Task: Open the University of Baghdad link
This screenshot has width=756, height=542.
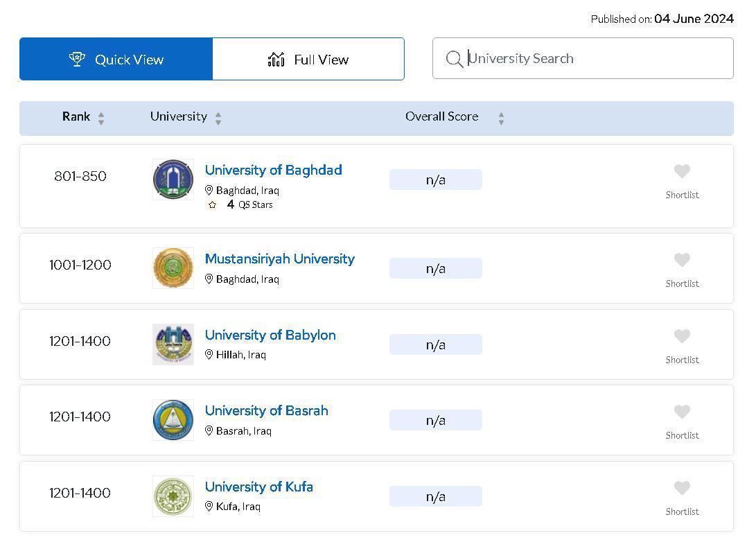Action: click(273, 171)
